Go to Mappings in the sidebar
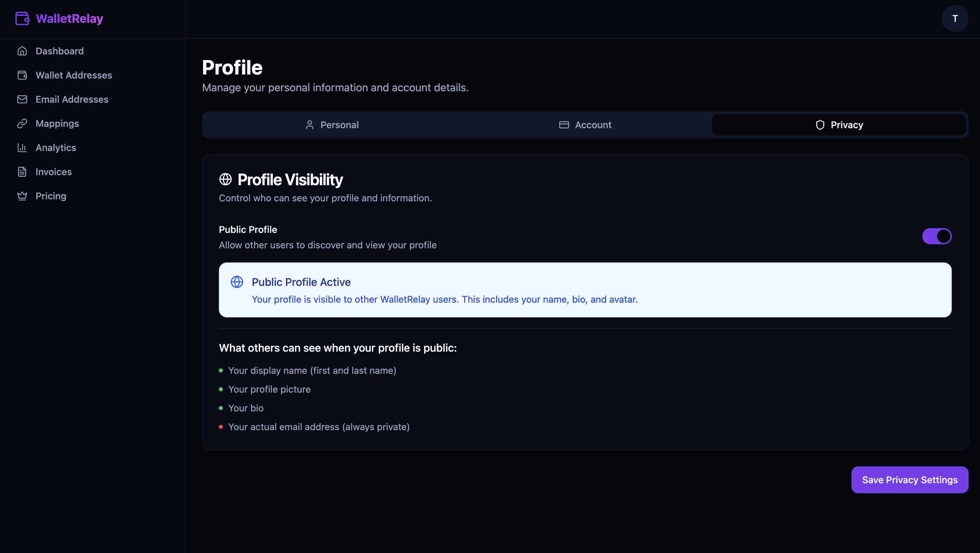 (x=57, y=123)
